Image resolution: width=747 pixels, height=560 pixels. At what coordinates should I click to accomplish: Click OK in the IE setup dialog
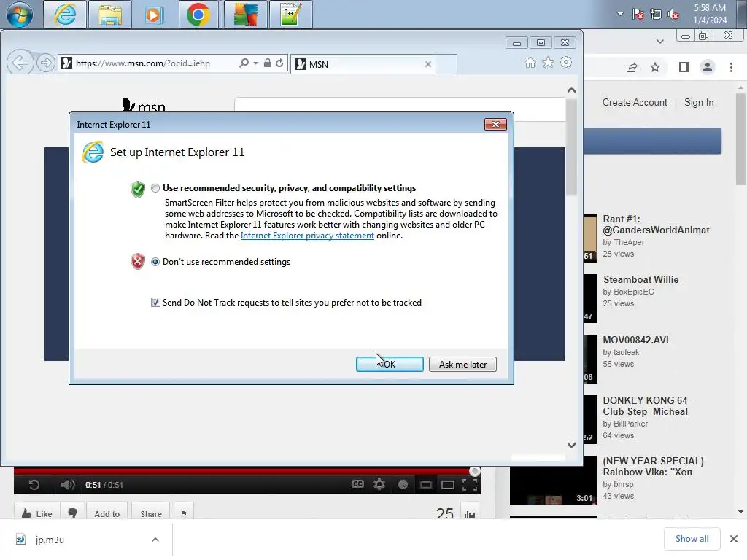tap(390, 365)
